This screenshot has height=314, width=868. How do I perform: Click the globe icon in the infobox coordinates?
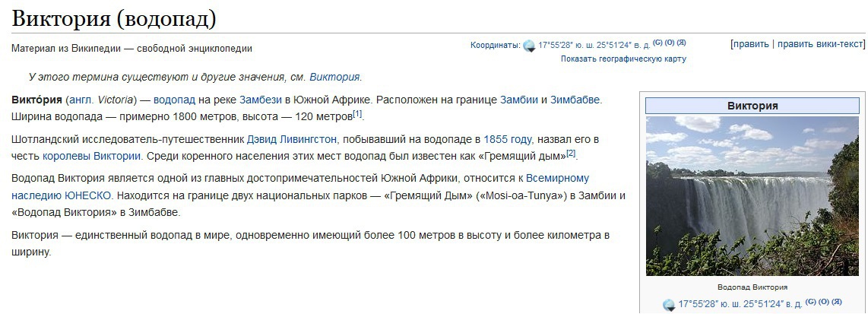pyautogui.click(x=670, y=305)
